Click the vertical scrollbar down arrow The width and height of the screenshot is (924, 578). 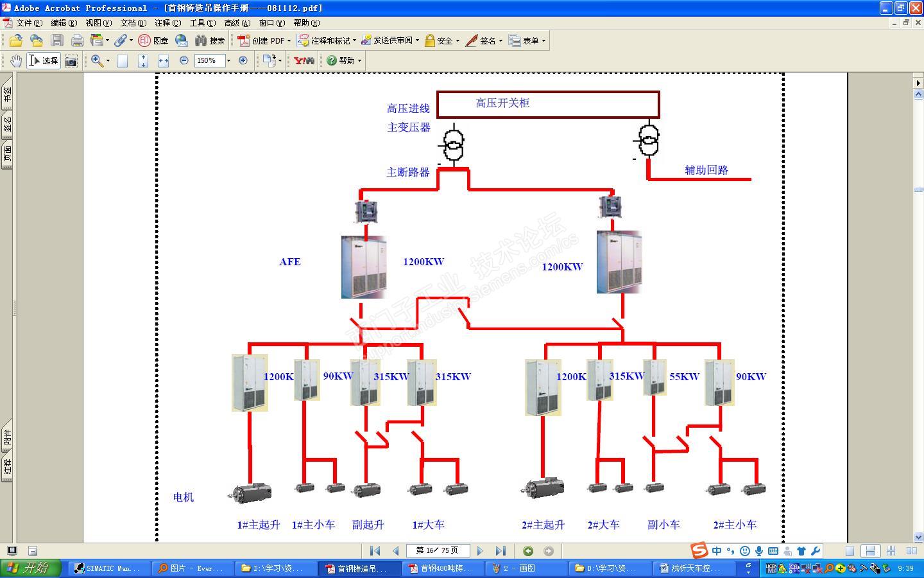918,537
